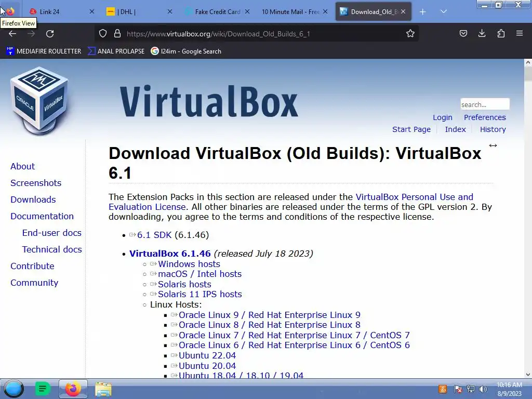Save page to Pocket

pos(463,34)
